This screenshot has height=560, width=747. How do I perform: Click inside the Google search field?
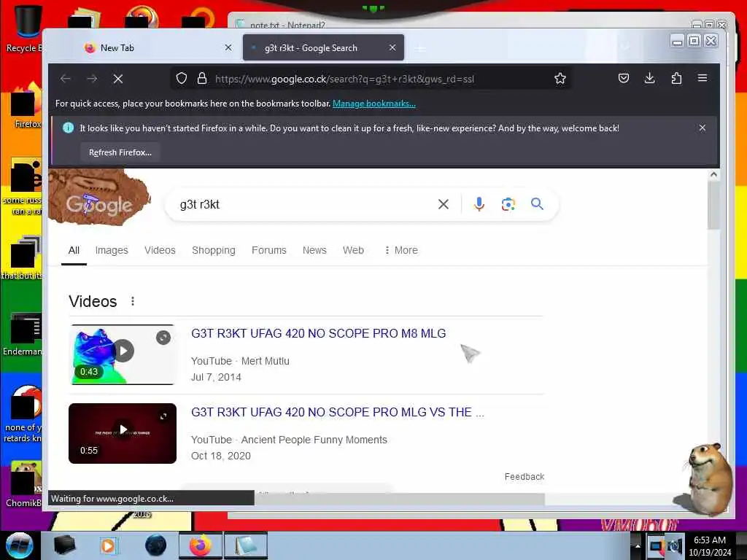click(x=305, y=204)
